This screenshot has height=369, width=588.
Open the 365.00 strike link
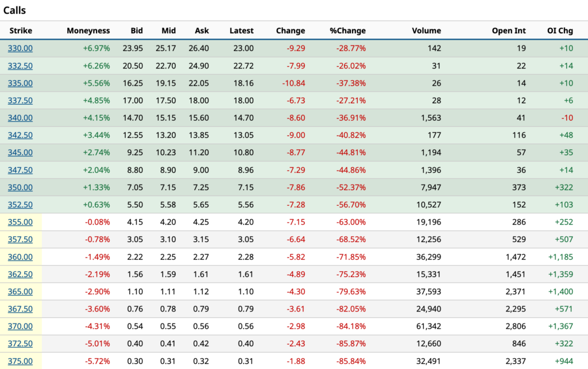pos(20,291)
